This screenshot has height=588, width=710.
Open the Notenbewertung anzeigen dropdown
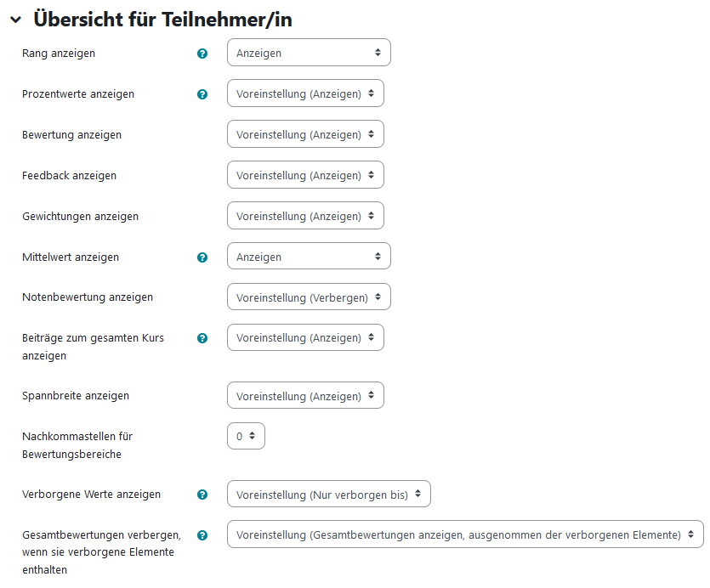click(309, 297)
